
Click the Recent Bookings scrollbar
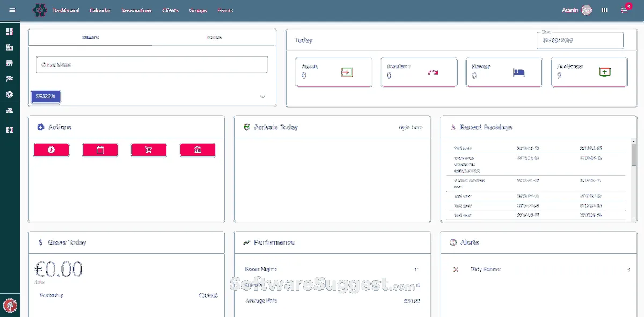[x=633, y=156]
